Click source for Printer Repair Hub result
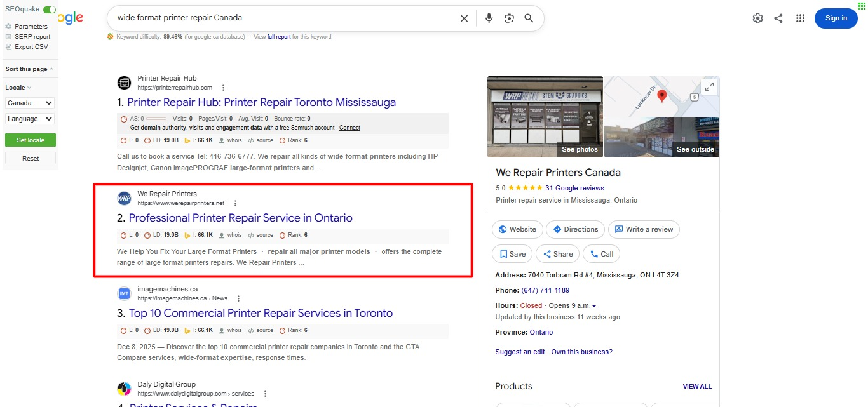868x407 pixels. pyautogui.click(x=261, y=140)
